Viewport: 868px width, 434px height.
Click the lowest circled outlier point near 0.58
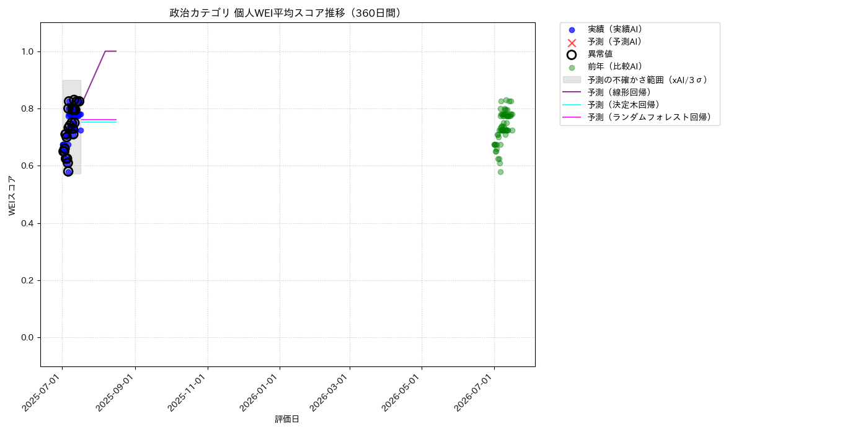point(68,171)
